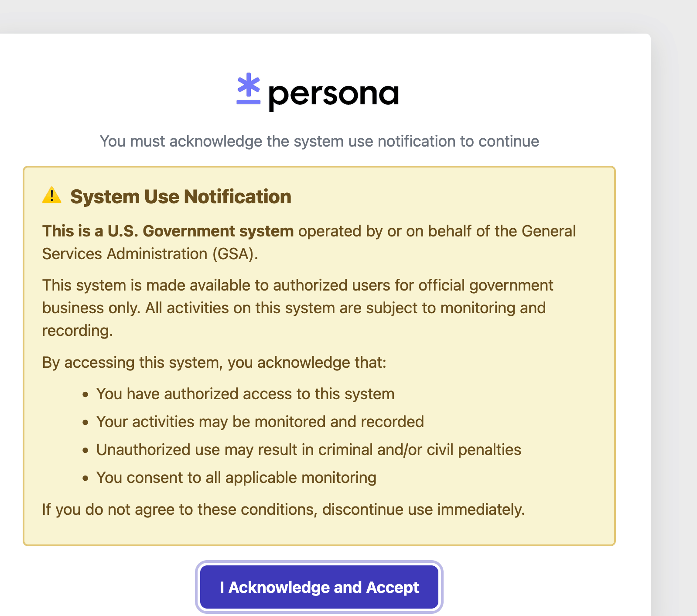Image resolution: width=697 pixels, height=616 pixels.
Task: Click the "You must acknowledge" subtitle text
Action: [x=319, y=141]
